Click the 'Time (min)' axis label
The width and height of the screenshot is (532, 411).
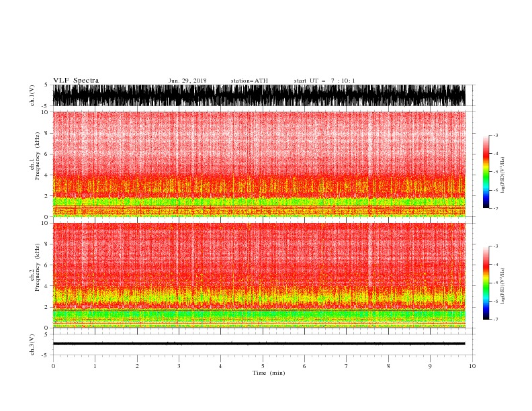pyautogui.click(x=269, y=373)
